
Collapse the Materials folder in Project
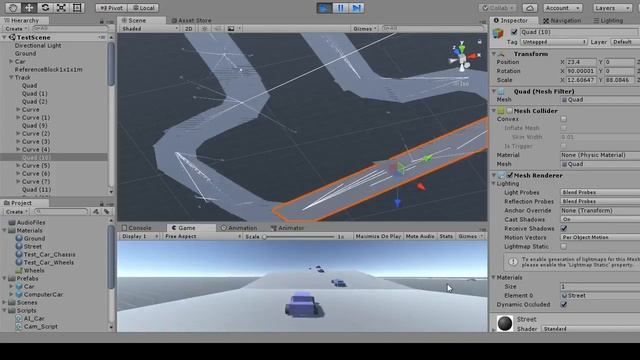[4, 230]
